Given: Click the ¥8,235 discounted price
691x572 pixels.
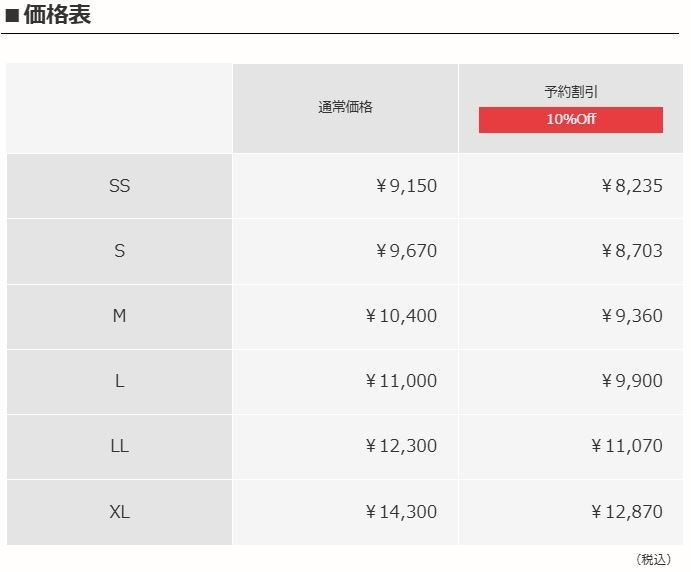Looking at the screenshot, I should [631, 186].
